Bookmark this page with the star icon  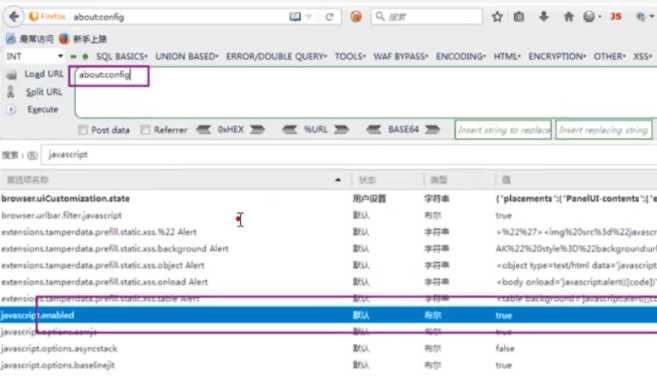coord(497,17)
